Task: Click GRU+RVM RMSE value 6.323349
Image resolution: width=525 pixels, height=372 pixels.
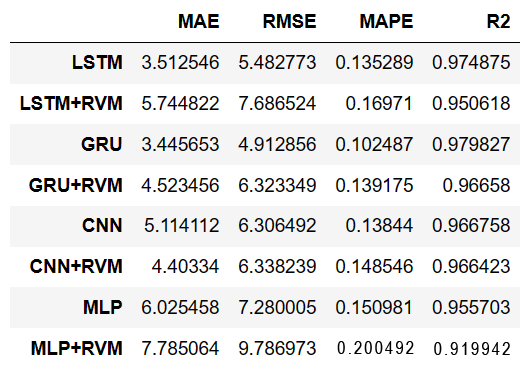Action: pyautogui.click(x=277, y=185)
